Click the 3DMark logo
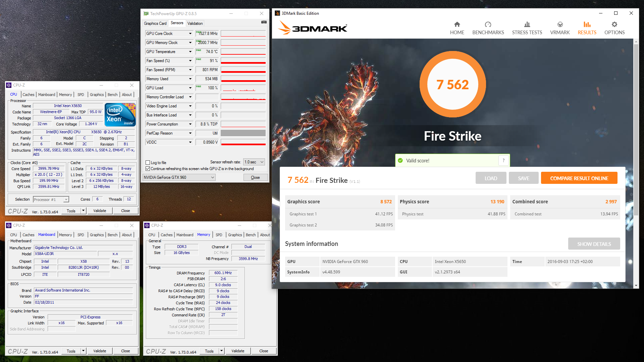This screenshot has height=362, width=644. (313, 28)
